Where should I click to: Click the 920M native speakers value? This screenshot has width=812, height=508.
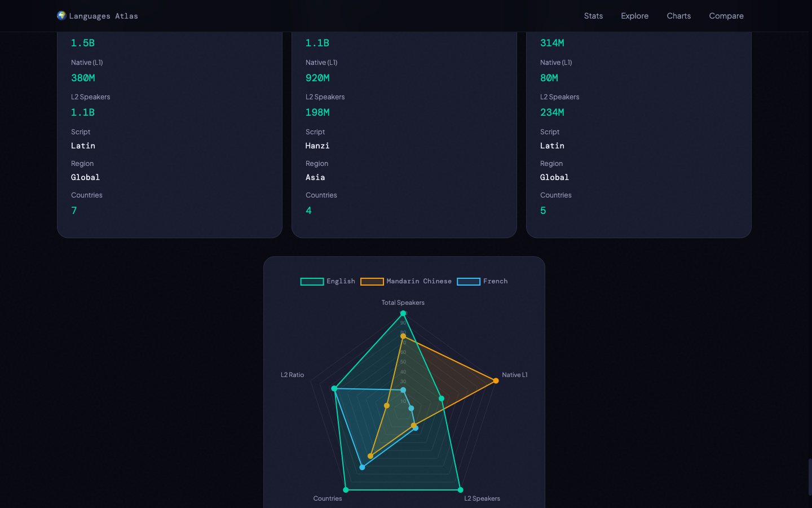click(317, 78)
